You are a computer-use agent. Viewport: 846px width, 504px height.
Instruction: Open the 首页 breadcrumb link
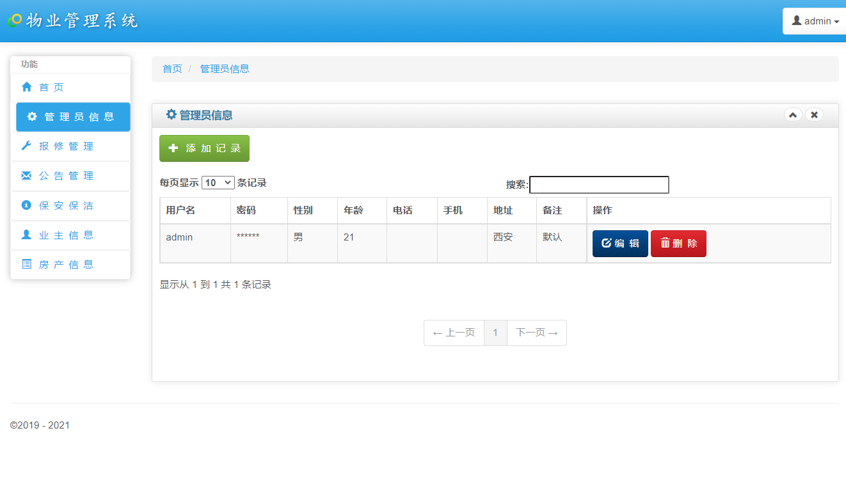click(x=172, y=68)
